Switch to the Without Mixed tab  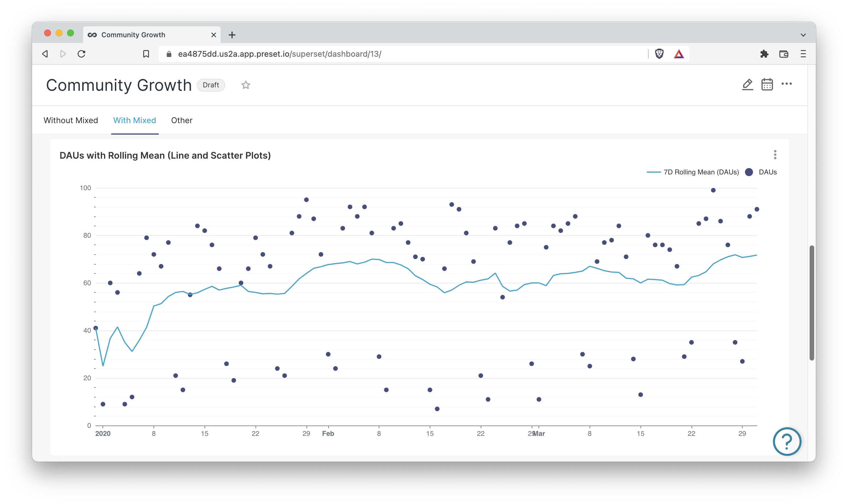pyautogui.click(x=71, y=120)
